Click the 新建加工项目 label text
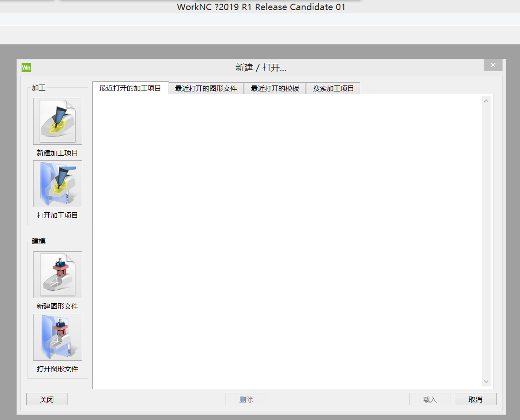The width and height of the screenshot is (520, 420). [57, 153]
